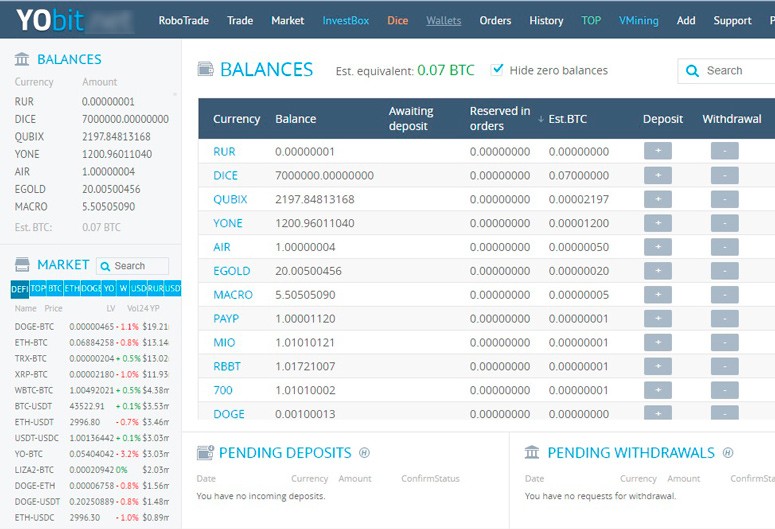The height and width of the screenshot is (529, 775).
Task: Select the DOGE market tab
Action: [91, 288]
